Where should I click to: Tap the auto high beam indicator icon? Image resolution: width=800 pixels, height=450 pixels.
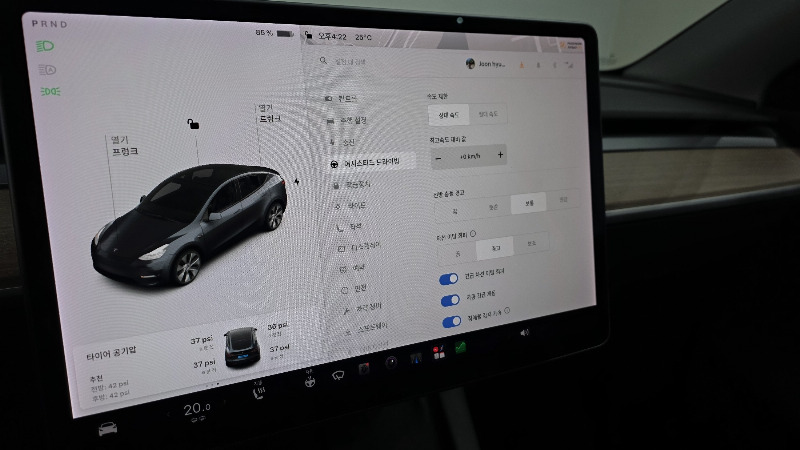[47, 69]
